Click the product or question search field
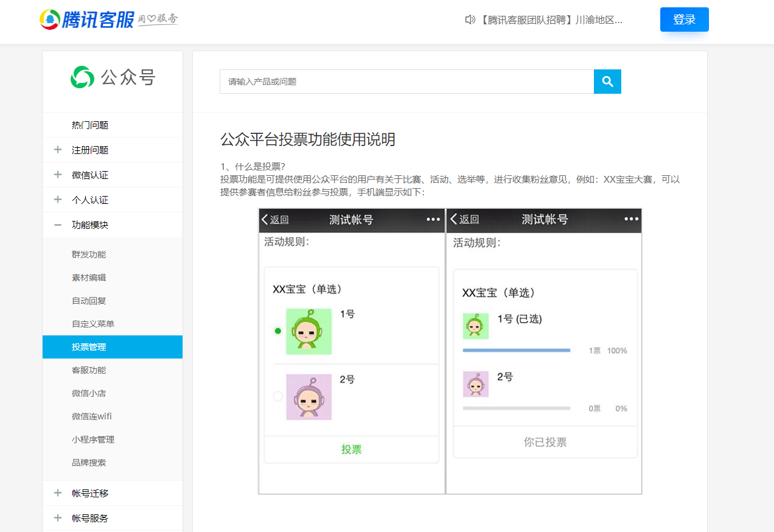This screenshot has height=532, width=774. click(x=406, y=82)
